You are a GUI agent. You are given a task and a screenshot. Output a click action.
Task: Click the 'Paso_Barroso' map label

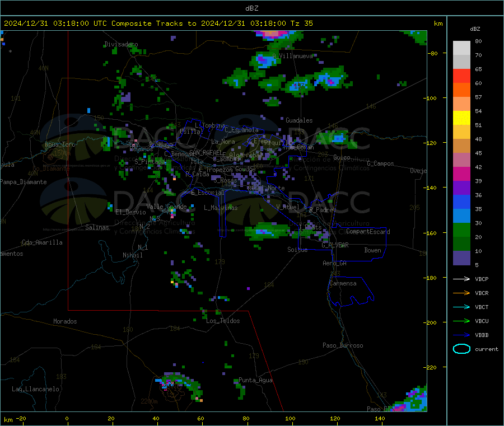point(343,345)
